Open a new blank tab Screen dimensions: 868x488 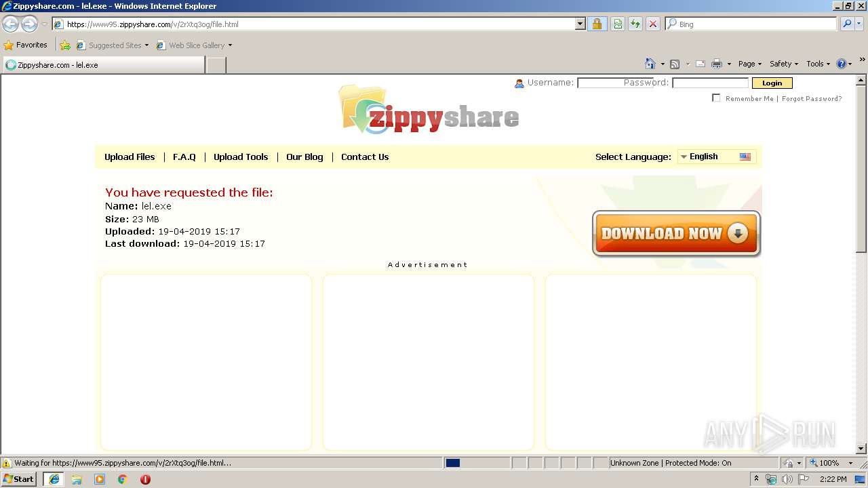[216, 65]
